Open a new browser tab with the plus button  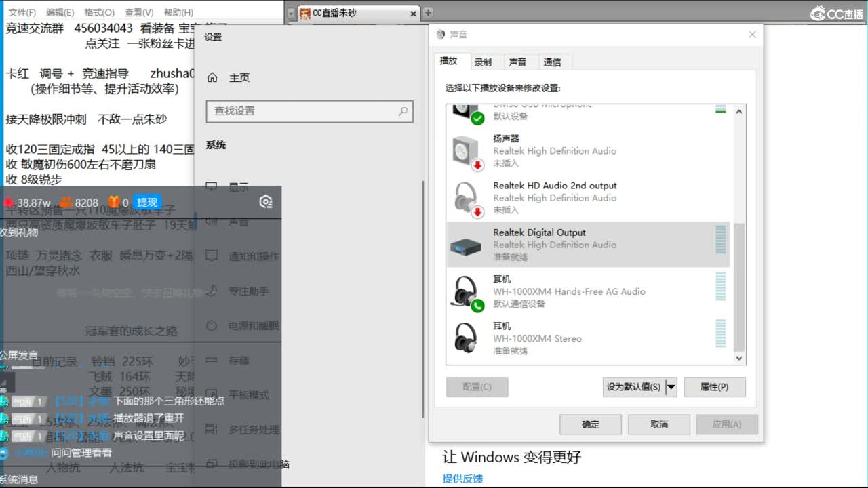point(428,13)
